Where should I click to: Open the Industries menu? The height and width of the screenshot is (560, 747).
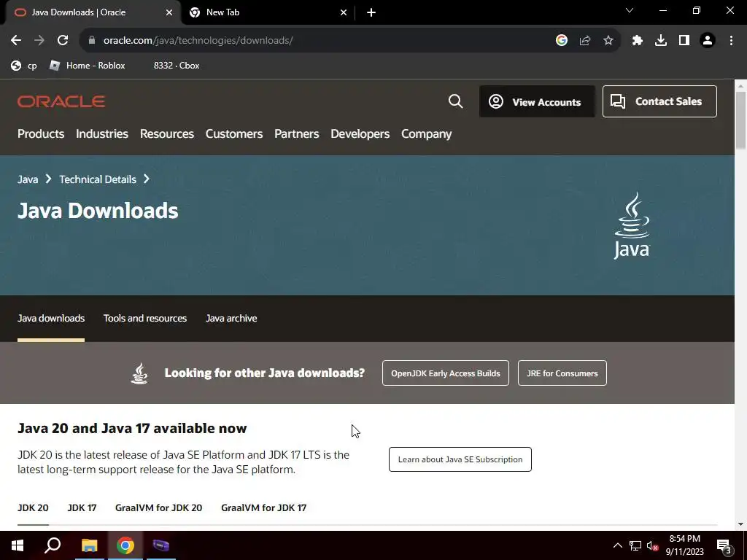point(102,134)
